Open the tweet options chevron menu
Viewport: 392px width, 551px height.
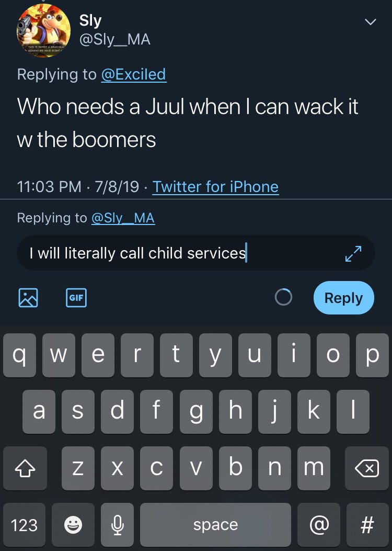[x=371, y=22]
